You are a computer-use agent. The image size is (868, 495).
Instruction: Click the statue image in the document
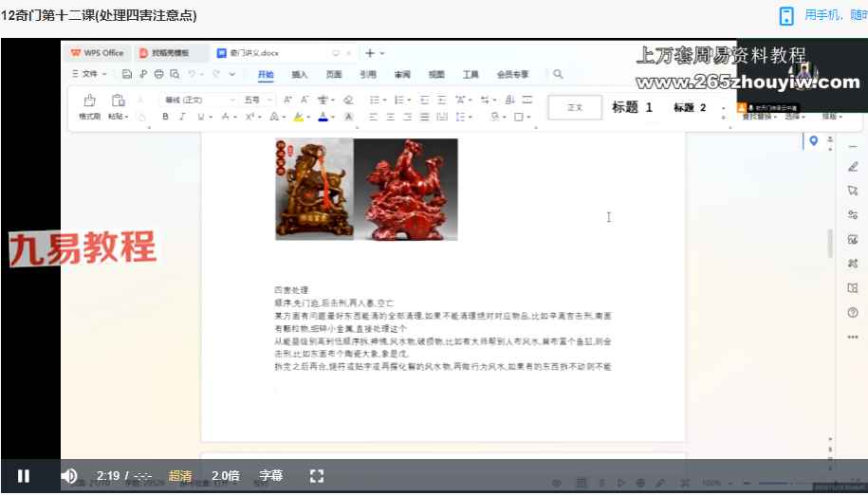click(x=366, y=189)
